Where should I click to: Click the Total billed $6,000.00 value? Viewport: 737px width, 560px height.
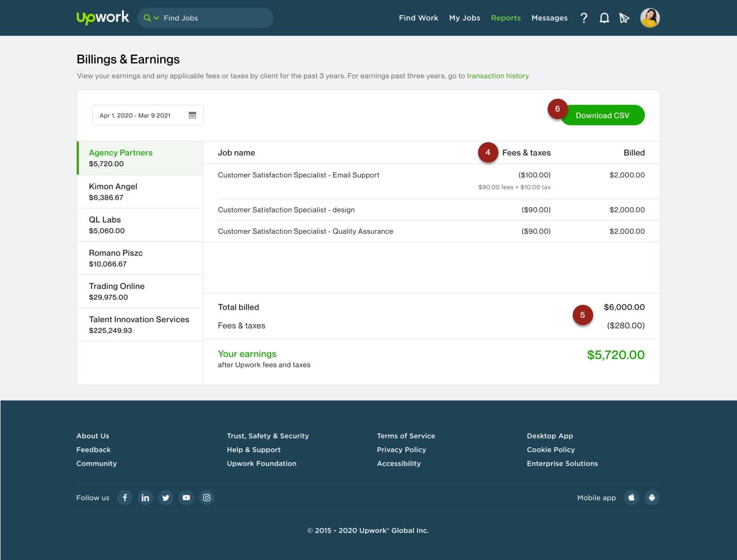(624, 307)
